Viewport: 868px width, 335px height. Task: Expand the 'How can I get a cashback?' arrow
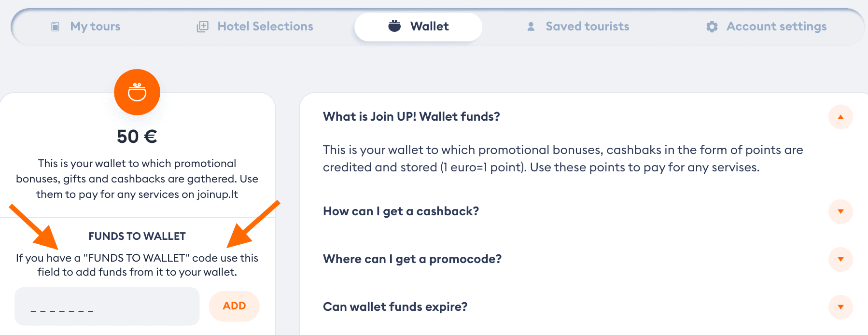tap(840, 211)
